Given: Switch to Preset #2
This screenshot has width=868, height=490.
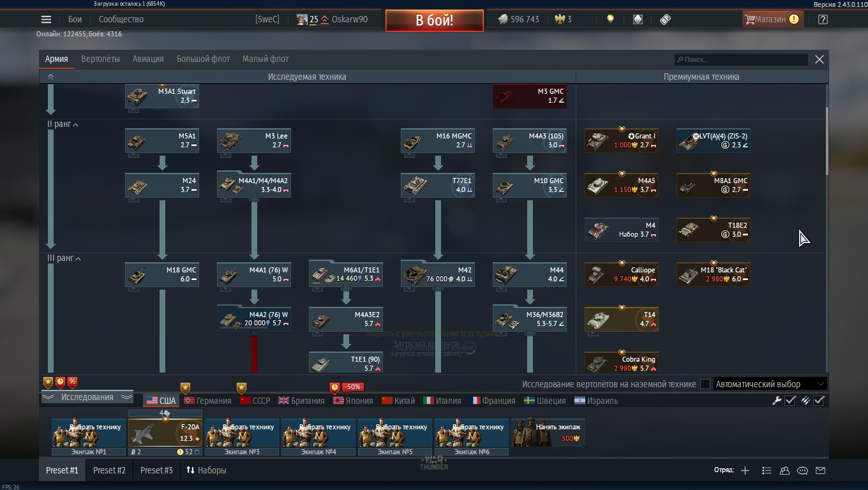Looking at the screenshot, I should [109, 470].
